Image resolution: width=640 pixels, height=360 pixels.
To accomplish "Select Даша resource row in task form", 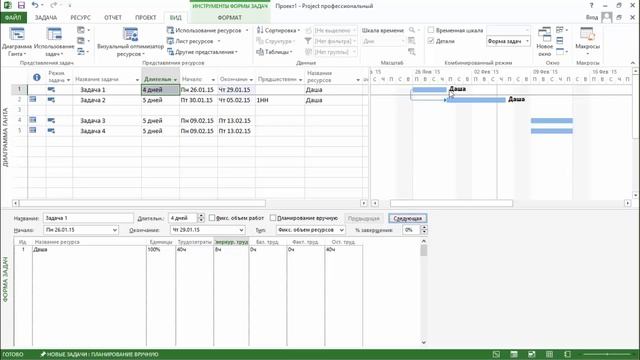I will coord(188,249).
